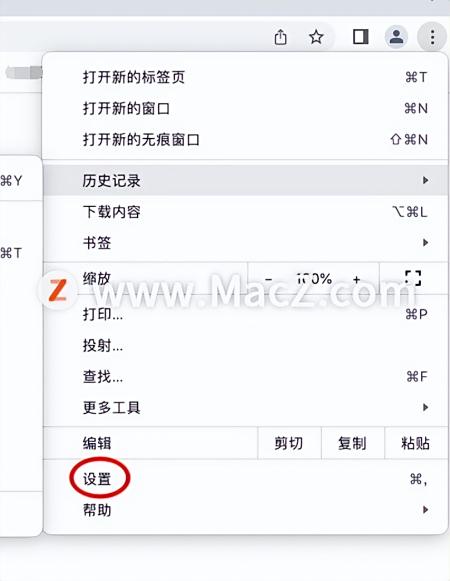Screen dimensions: 450x581
Task: Click the share page icon in toolbar
Action: pyautogui.click(x=281, y=37)
